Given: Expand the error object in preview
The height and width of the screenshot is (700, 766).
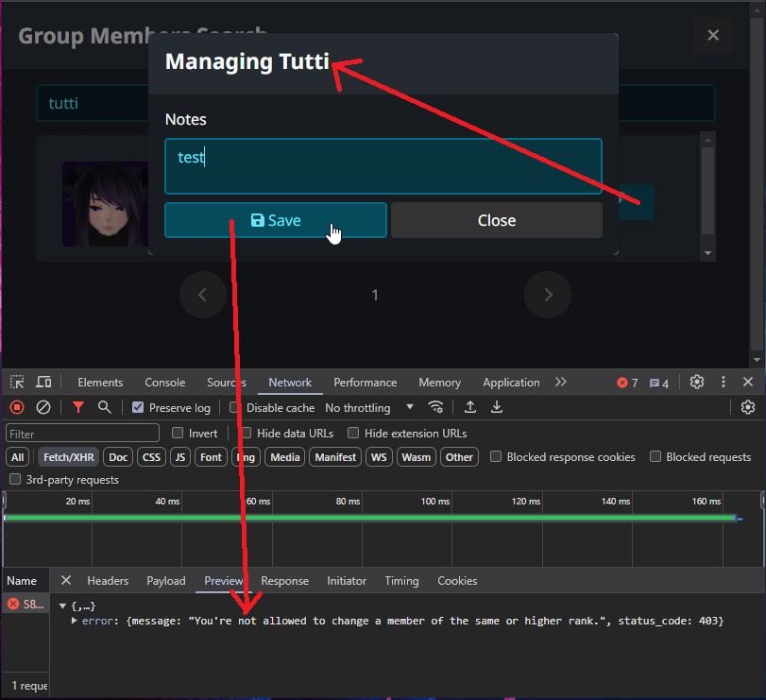Looking at the screenshot, I should point(75,621).
